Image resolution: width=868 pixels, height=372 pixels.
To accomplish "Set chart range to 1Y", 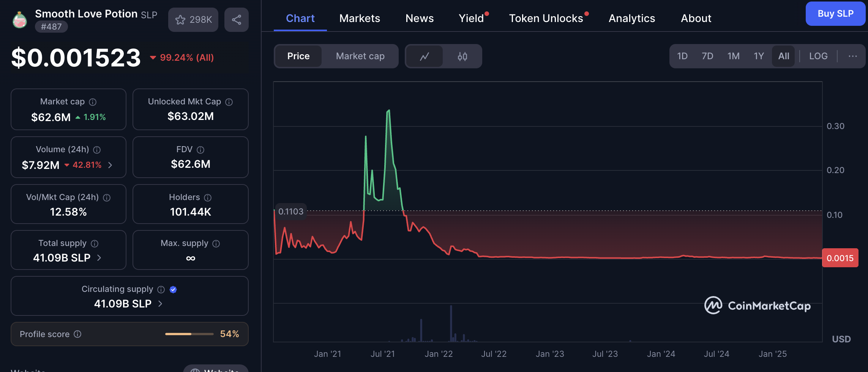I will coord(759,56).
